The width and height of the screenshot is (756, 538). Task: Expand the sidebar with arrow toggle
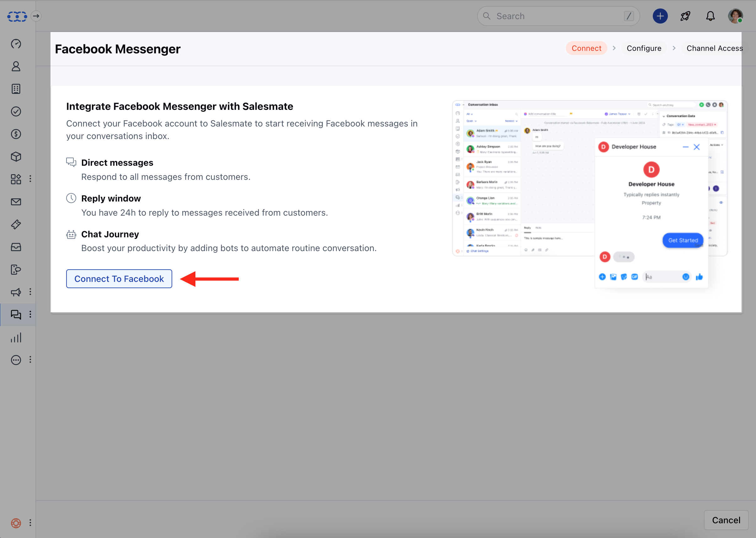coord(36,16)
